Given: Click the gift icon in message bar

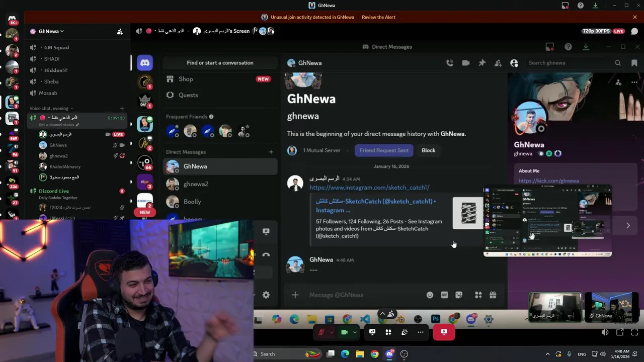Looking at the screenshot, I should point(493,295).
